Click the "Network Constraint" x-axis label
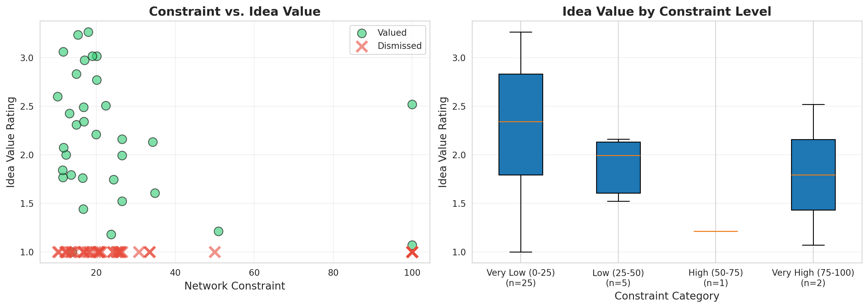The image size is (868, 308). coord(234,286)
